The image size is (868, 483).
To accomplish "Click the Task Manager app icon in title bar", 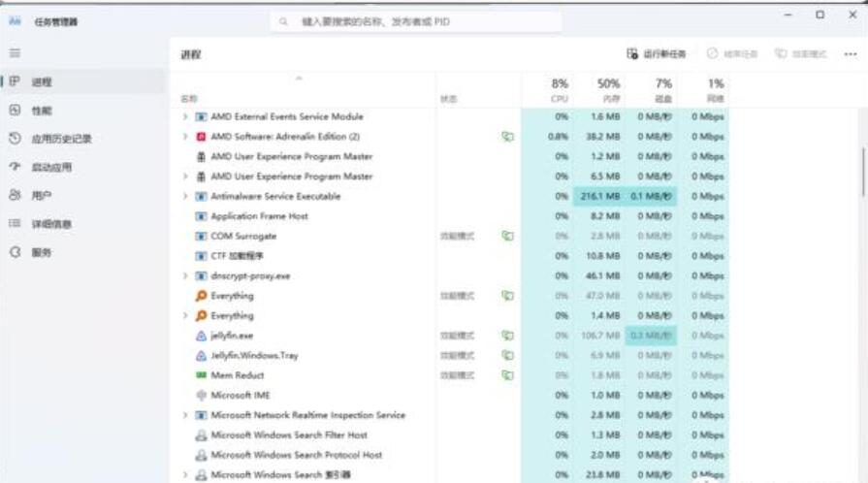I will (x=15, y=21).
